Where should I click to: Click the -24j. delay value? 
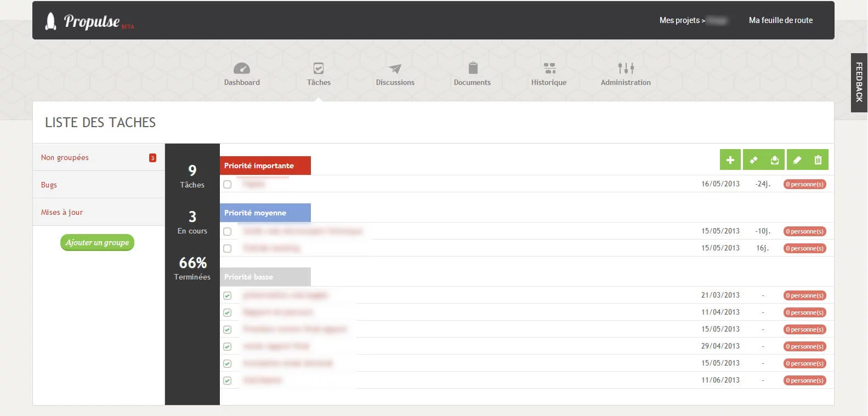[763, 184]
